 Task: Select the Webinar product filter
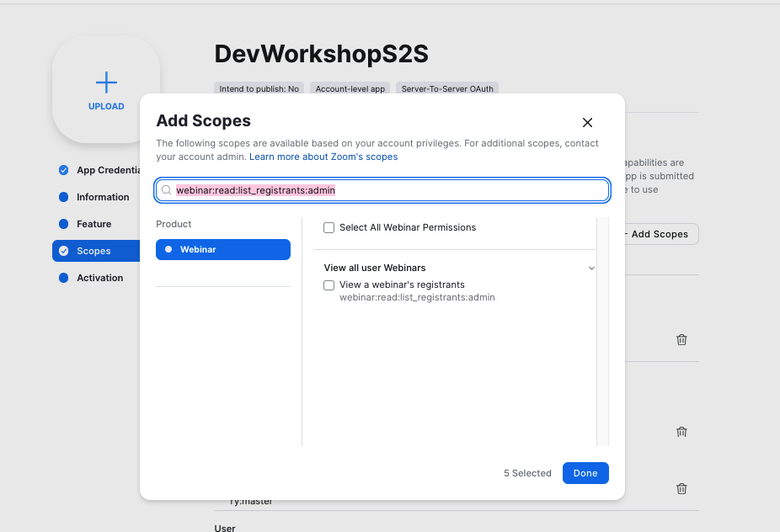click(x=223, y=250)
